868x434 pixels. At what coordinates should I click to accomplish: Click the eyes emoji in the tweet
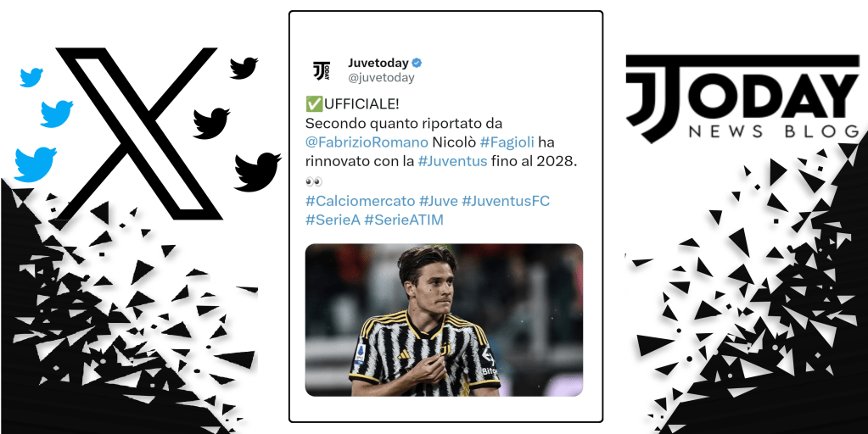pyautogui.click(x=313, y=181)
